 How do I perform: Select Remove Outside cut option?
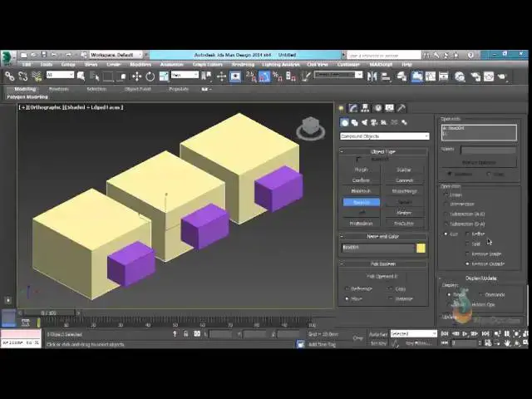pos(467,264)
